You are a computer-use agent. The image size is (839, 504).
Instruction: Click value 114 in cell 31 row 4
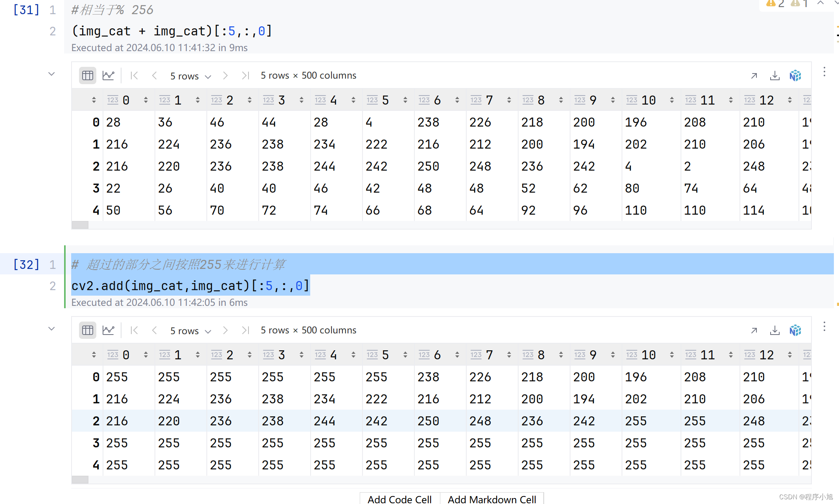coord(754,210)
